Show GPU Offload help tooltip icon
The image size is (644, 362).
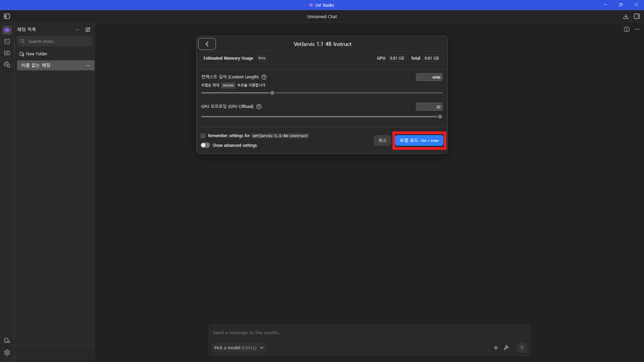259,107
